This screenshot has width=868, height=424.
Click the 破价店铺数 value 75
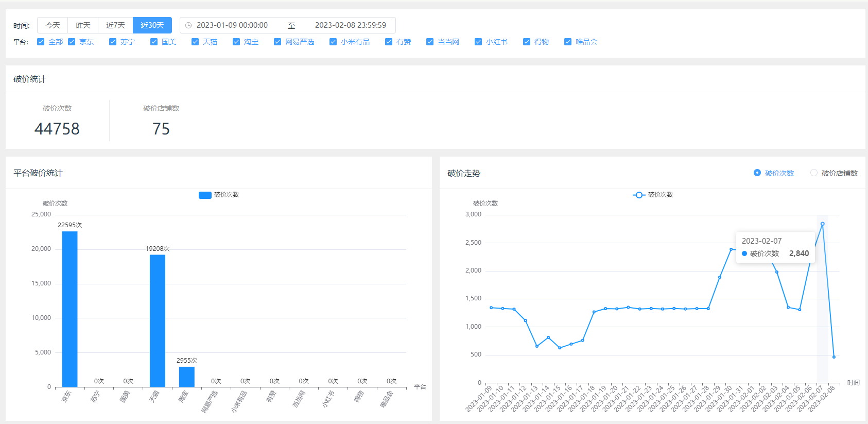pyautogui.click(x=161, y=129)
